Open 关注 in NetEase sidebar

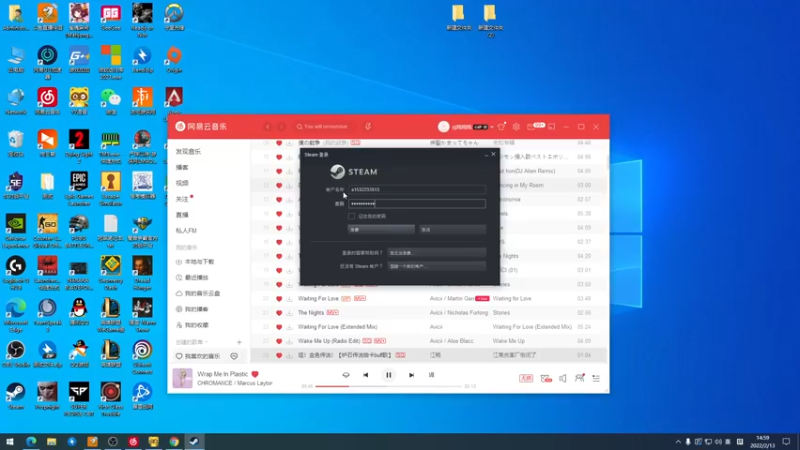tap(182, 199)
